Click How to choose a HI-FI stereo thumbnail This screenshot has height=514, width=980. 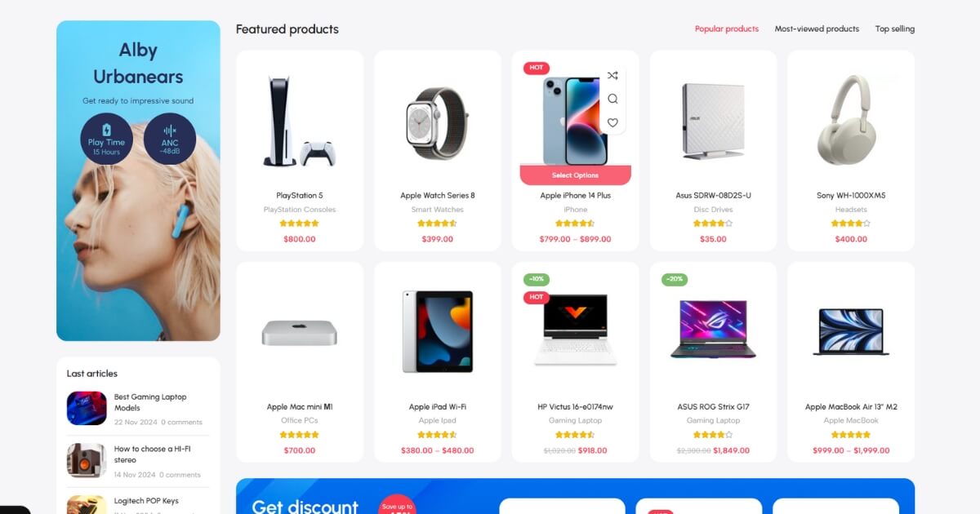(87, 460)
